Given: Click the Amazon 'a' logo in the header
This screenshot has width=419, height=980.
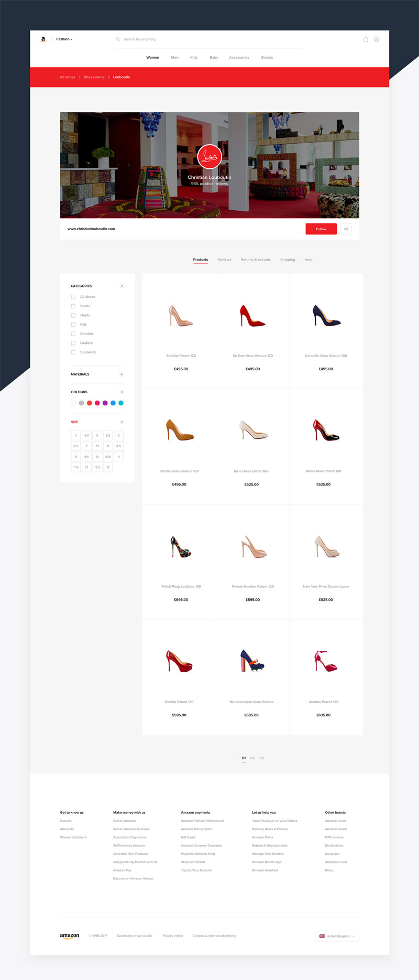Looking at the screenshot, I should (43, 39).
